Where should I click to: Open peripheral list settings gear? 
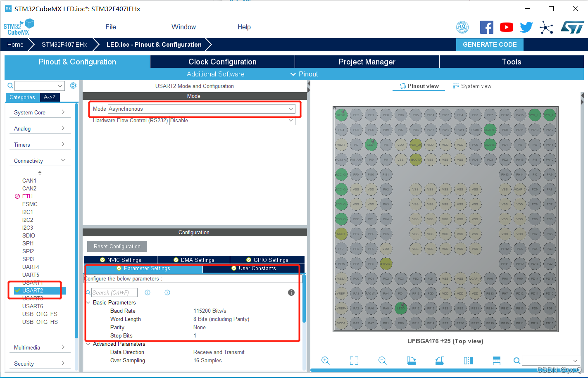coord(73,86)
